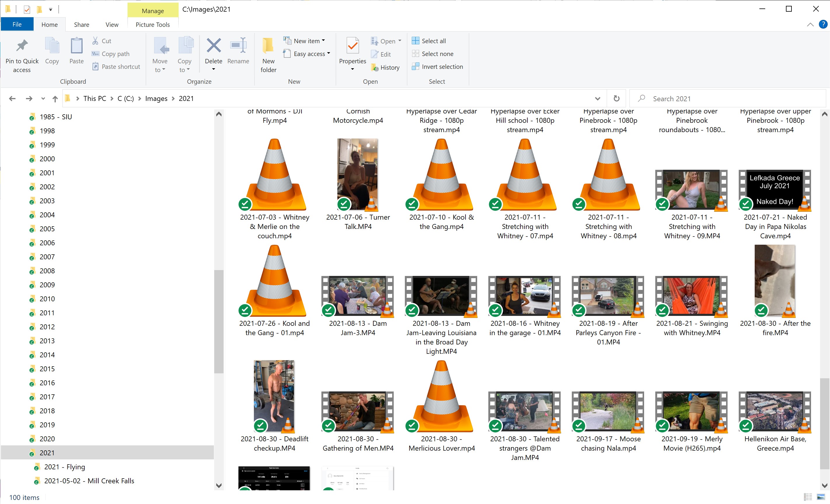Click quick access New folder icon

(x=39, y=9)
